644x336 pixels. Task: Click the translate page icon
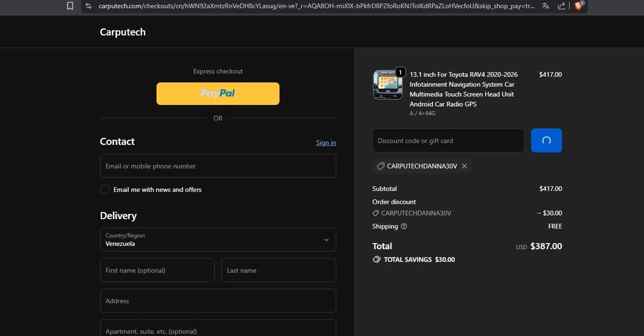tap(545, 6)
